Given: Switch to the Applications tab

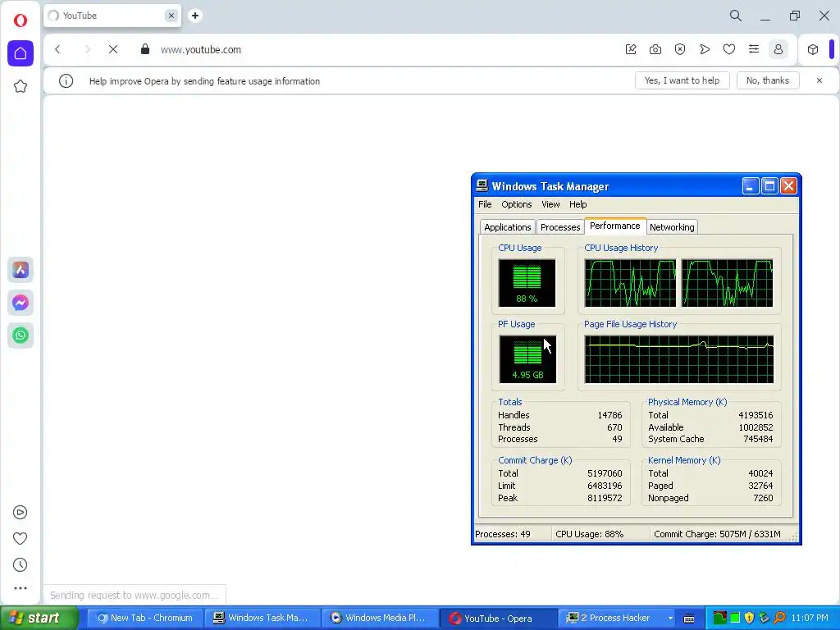Looking at the screenshot, I should click(507, 227).
